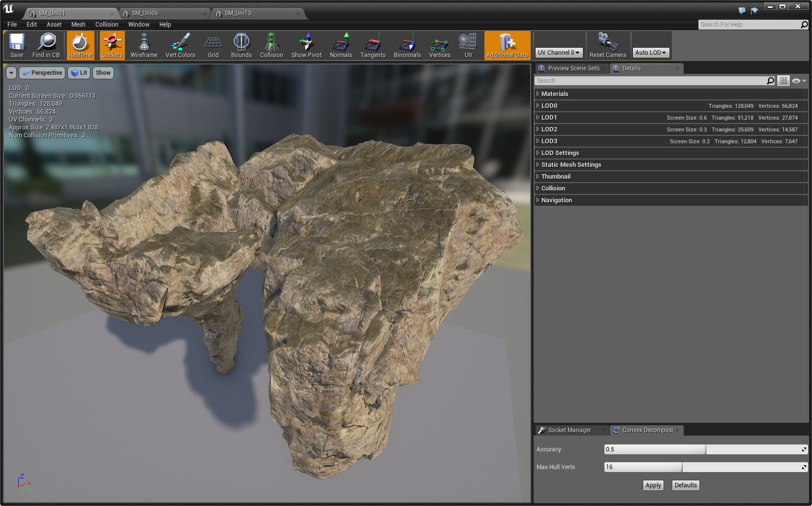The image size is (812, 506).
Task: Switch to the SM_Uni06 tab
Action: tap(145, 13)
